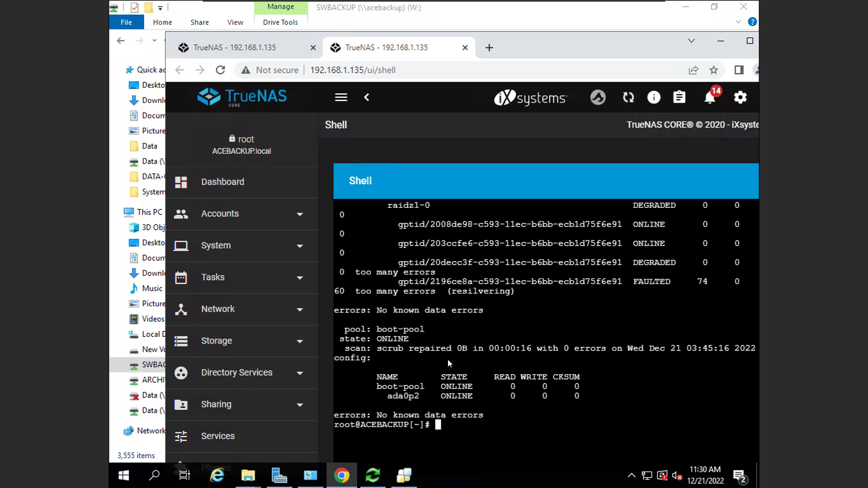Reload the browser page
The height and width of the screenshot is (488, 868).
pyautogui.click(x=220, y=70)
